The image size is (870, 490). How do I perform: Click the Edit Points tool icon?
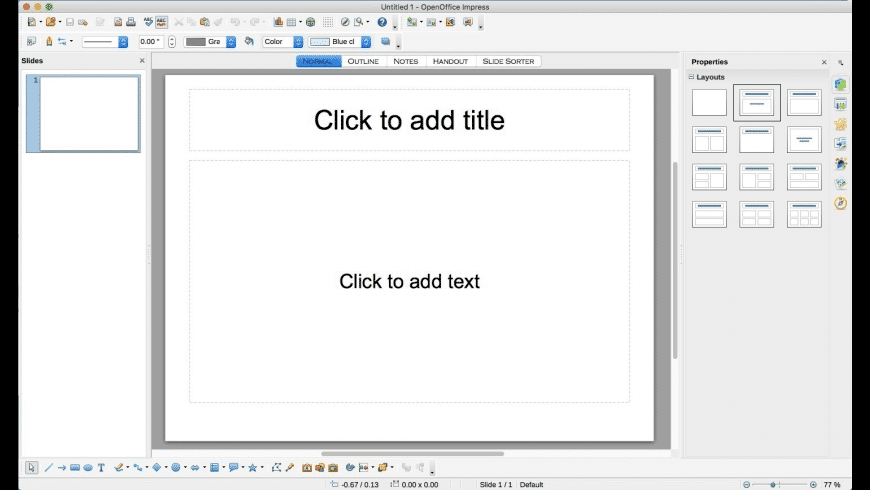[x=276, y=468]
